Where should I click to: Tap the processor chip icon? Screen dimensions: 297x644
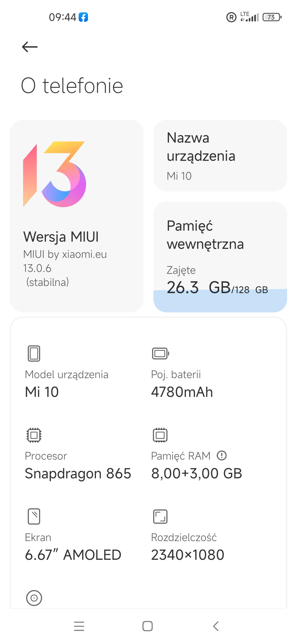click(34, 435)
